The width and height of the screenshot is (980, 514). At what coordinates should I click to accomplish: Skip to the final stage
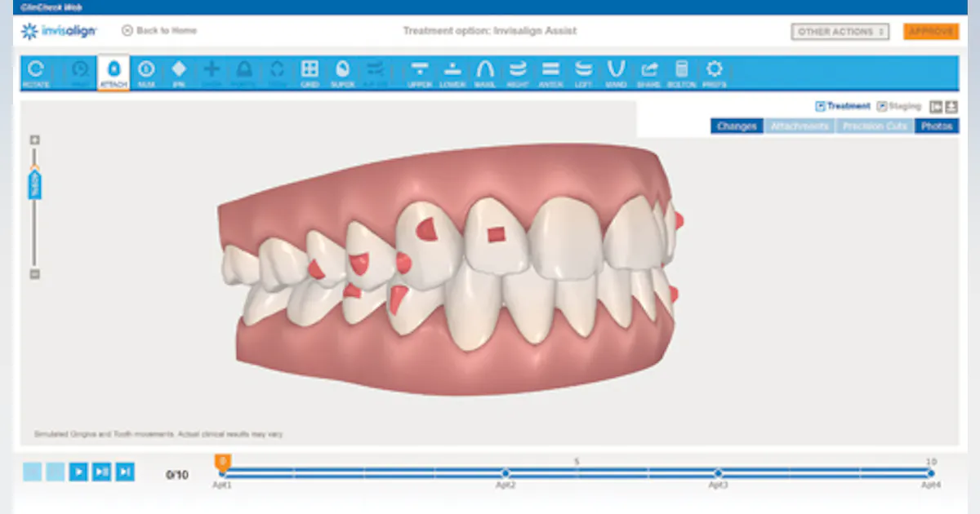point(124,472)
